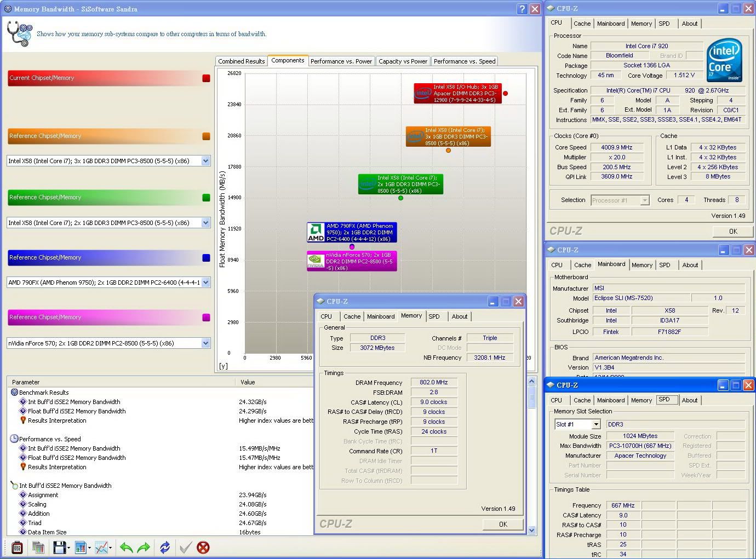Click the line graph icon in the toolbar
The image size is (756, 559).
101,547
